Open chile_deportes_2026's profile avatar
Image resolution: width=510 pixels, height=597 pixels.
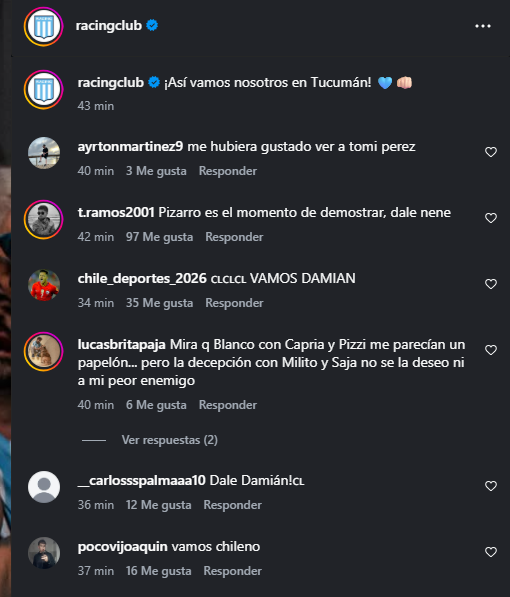pos(44,285)
